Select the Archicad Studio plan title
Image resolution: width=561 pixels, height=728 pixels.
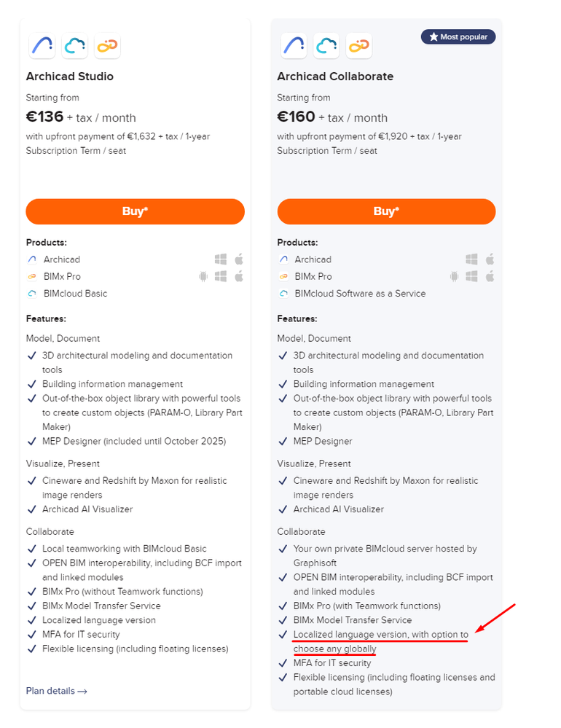(x=70, y=77)
